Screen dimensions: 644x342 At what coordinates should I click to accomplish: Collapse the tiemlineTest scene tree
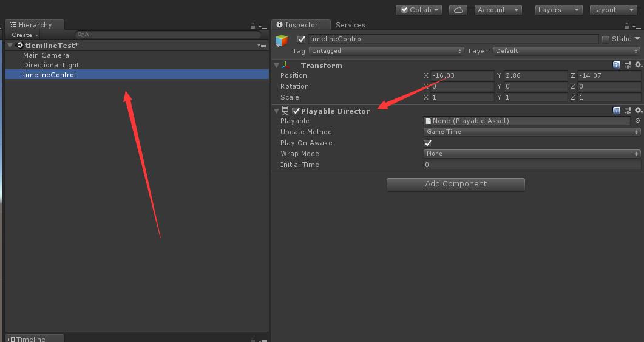click(x=10, y=45)
